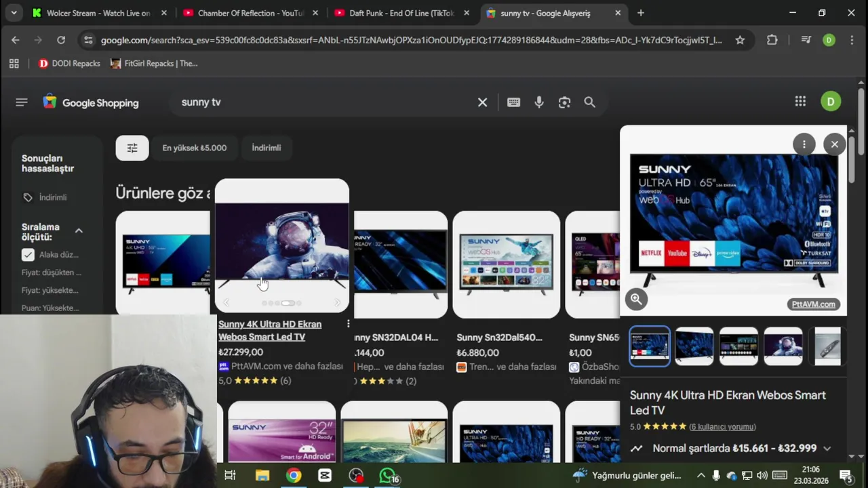Image resolution: width=868 pixels, height=488 pixels.
Task: Open the Google account avatar on the page
Action: coord(831,102)
